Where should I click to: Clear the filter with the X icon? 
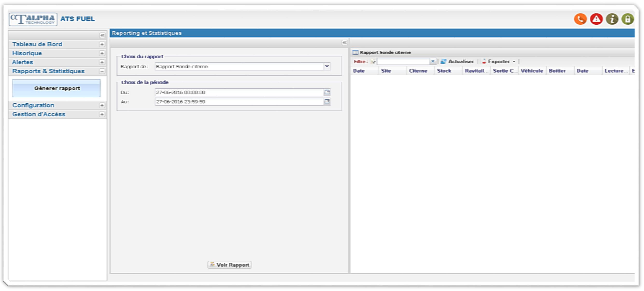[433, 61]
